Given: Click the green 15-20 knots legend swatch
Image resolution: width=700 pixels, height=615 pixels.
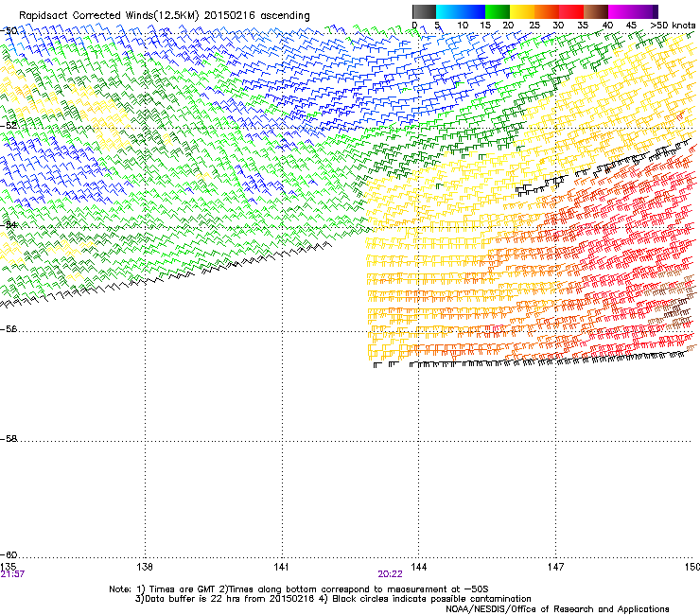Looking at the screenshot, I should click(498, 11).
